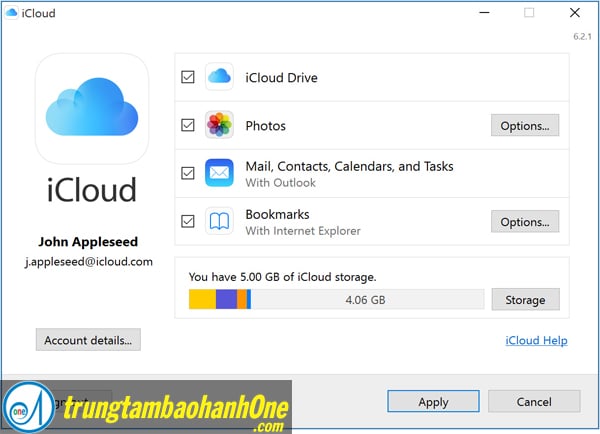Click the large iCloud logo
600x434 pixels.
[94, 108]
